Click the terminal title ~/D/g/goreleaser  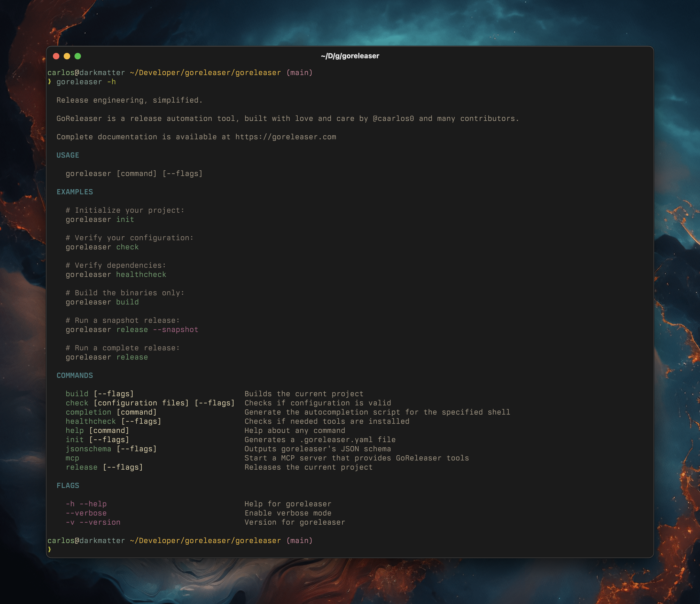[x=350, y=56]
